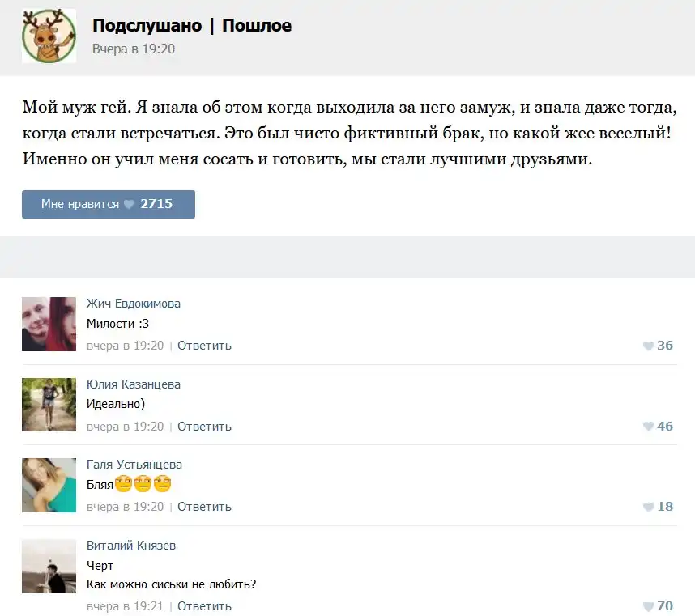Open Галя Устьянцева's avatar thumbnail
Screen dimensions: 695x616
(49, 486)
